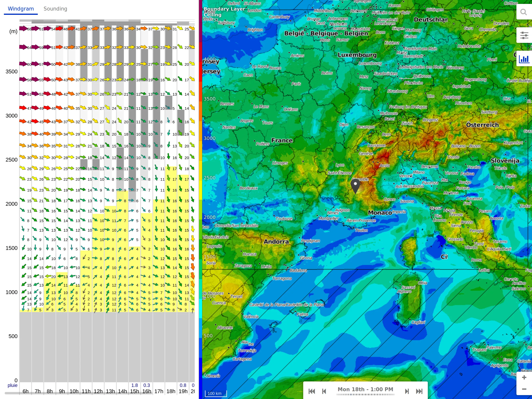Click the Slovenija label on map
This screenshot has width=532, height=399.
coord(505,161)
